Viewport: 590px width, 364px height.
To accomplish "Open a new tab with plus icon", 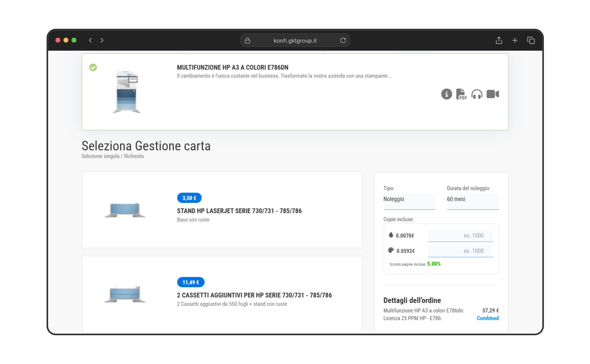I will click(x=515, y=40).
